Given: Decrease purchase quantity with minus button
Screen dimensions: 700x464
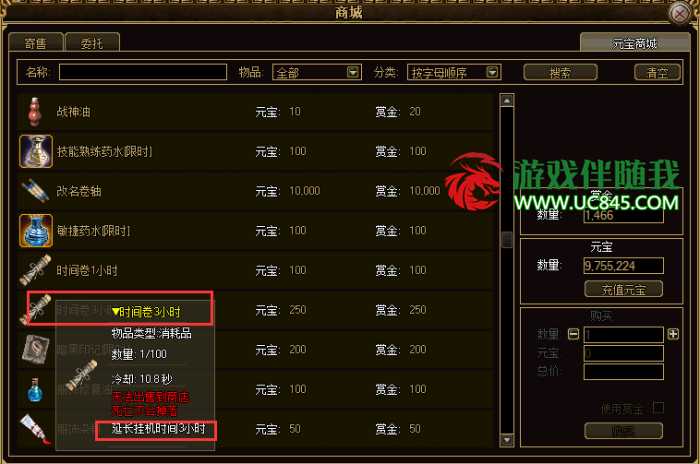Looking at the screenshot, I should [573, 334].
